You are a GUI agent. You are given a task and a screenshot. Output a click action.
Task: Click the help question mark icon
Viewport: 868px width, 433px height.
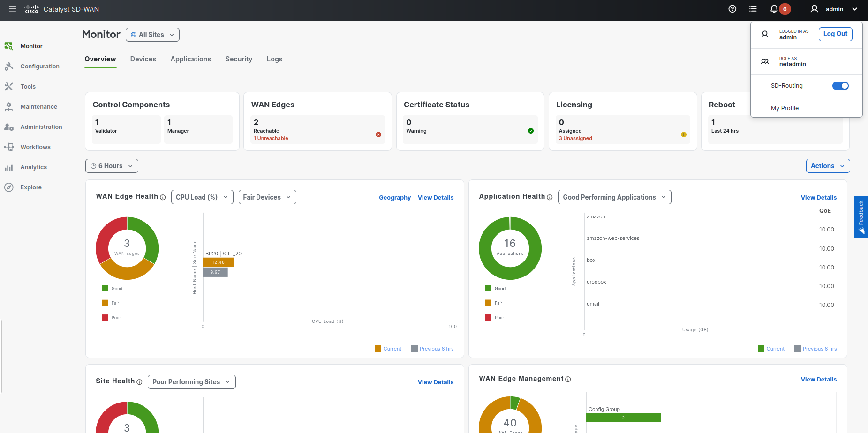[732, 9]
